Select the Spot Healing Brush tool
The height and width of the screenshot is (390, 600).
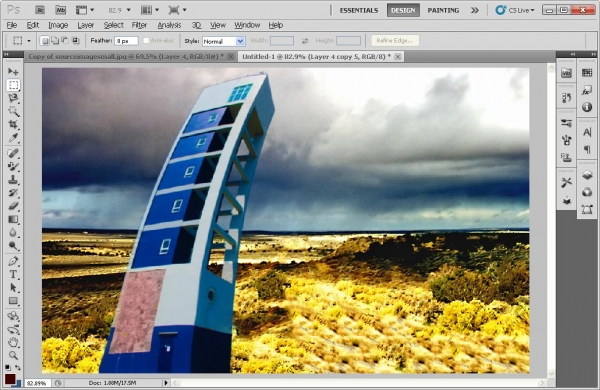click(x=13, y=153)
